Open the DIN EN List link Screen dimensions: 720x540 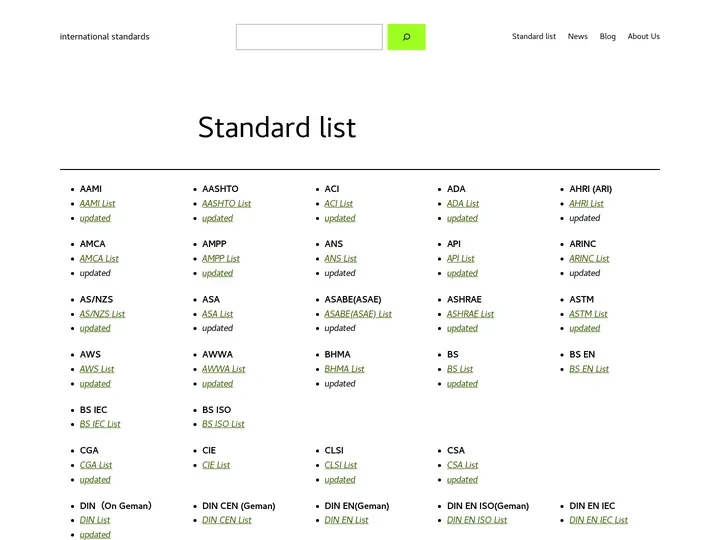click(x=346, y=520)
